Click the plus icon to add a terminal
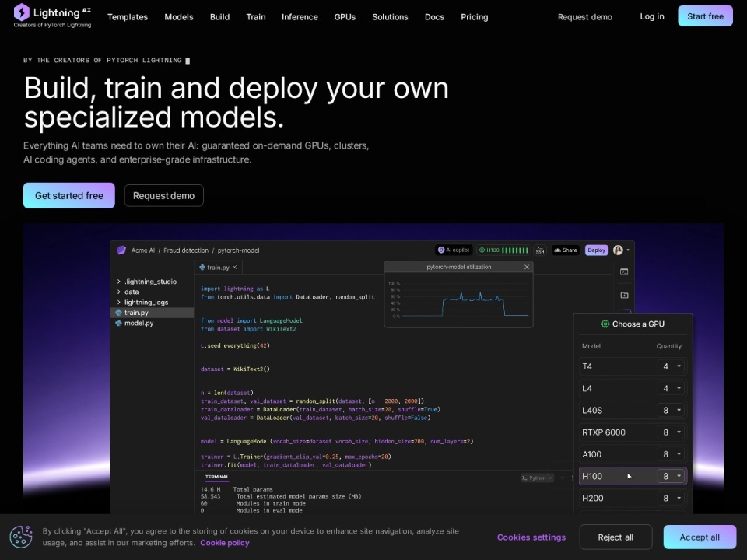The height and width of the screenshot is (560, 747). [563, 478]
